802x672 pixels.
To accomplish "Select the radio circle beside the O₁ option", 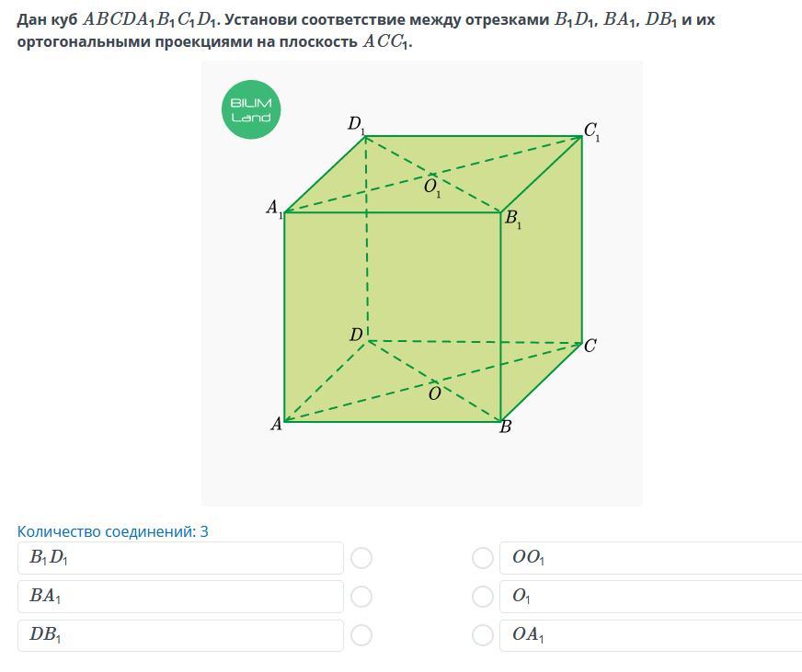I will click(x=483, y=597).
